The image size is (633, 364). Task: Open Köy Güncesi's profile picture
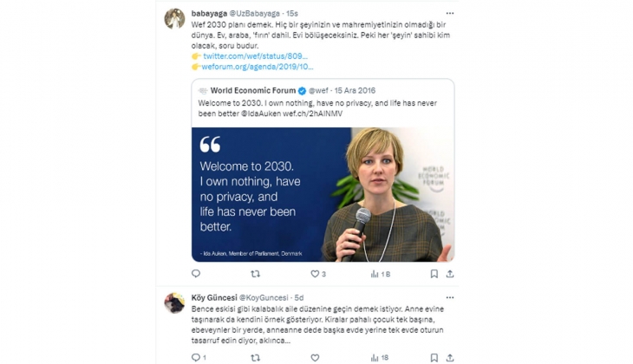coord(174,303)
